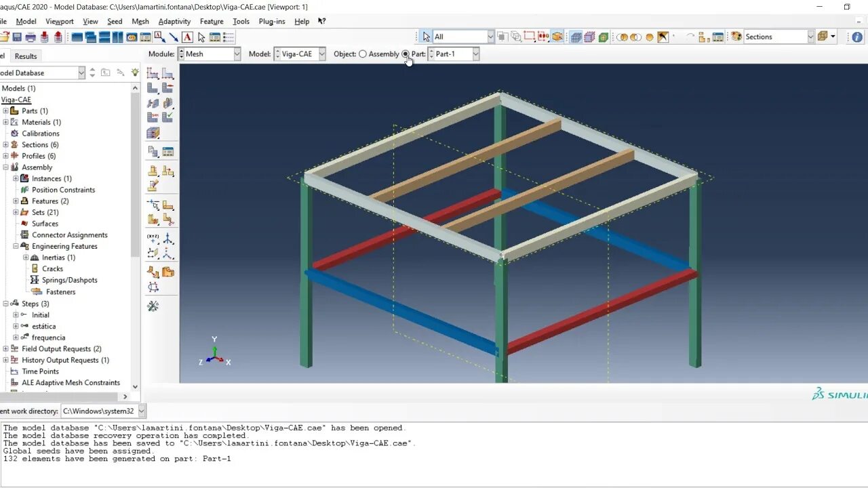The image size is (868, 488).
Task: Select the Assembly object radio button
Action: (362, 54)
